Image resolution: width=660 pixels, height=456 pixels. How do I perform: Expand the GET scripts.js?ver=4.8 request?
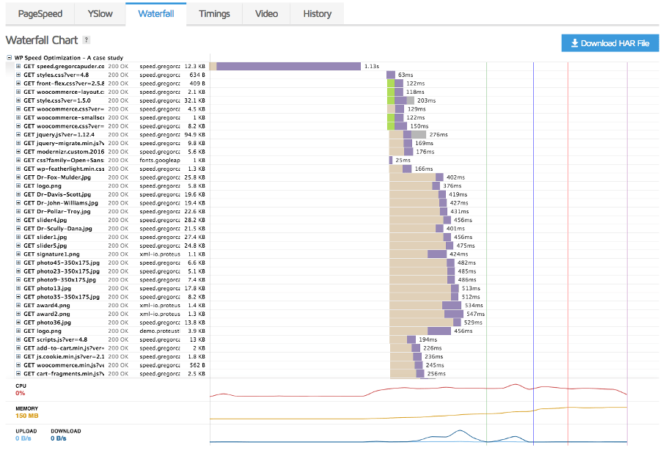coord(18,339)
